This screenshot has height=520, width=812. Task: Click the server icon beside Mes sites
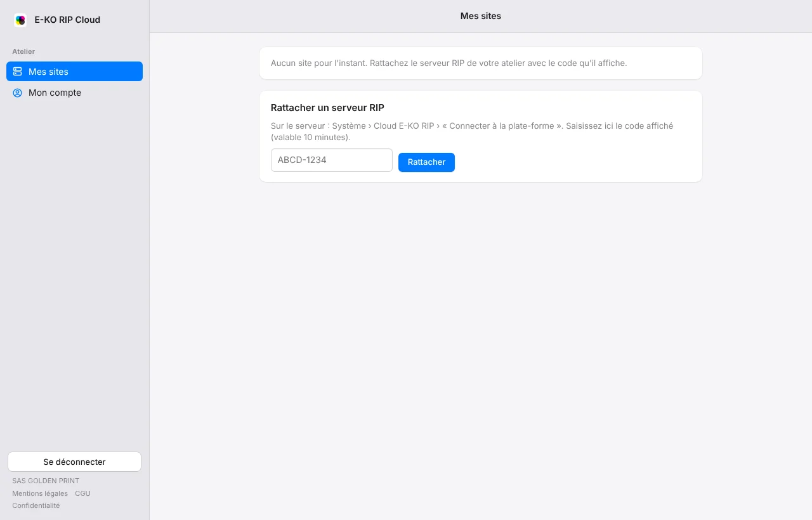point(18,72)
